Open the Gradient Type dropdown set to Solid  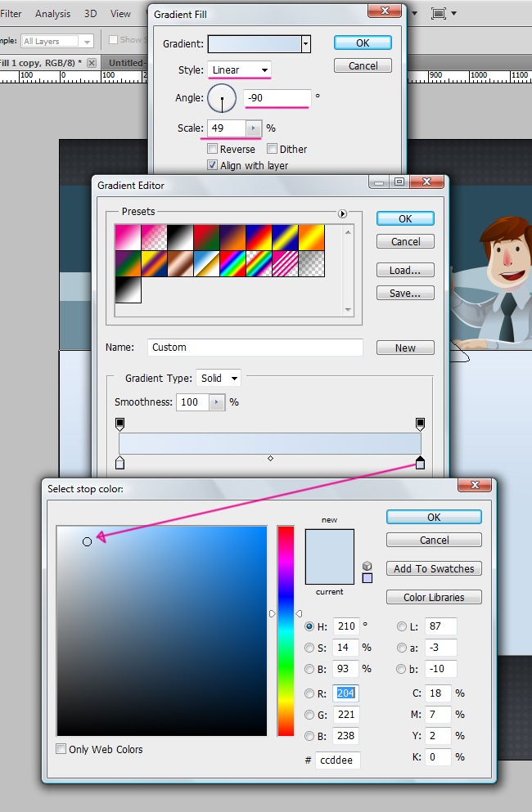(x=219, y=378)
